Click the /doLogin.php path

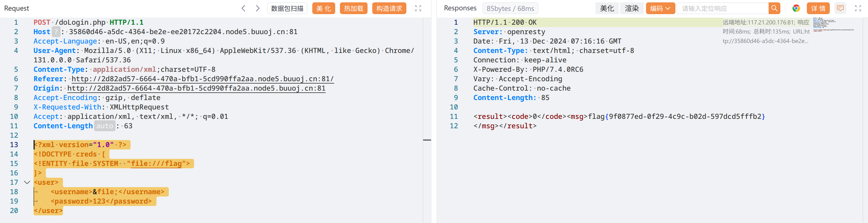coord(80,22)
